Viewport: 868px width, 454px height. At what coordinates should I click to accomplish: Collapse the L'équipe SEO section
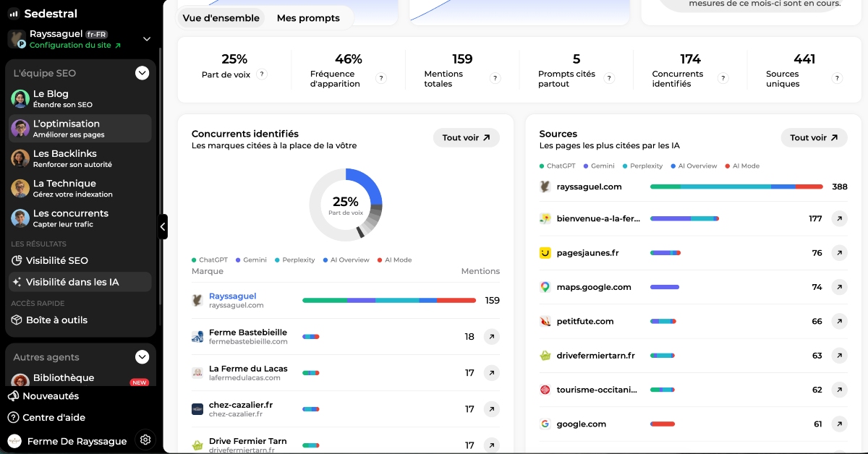pyautogui.click(x=142, y=73)
